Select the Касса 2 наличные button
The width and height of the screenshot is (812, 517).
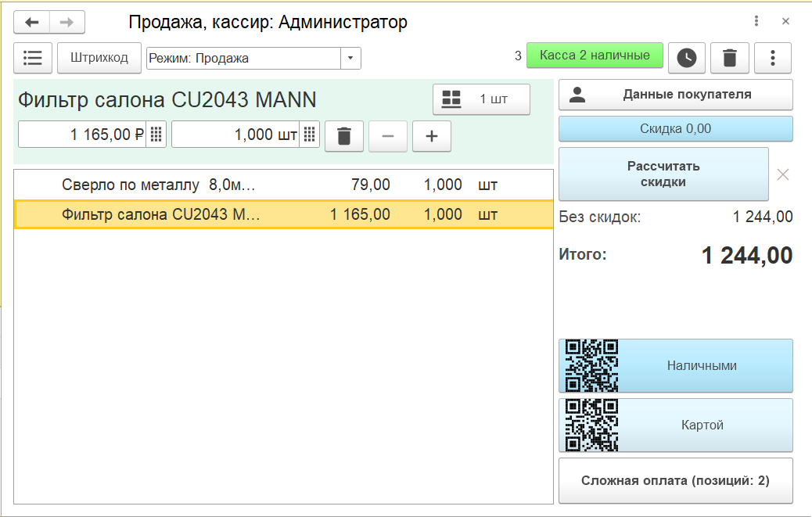point(595,56)
